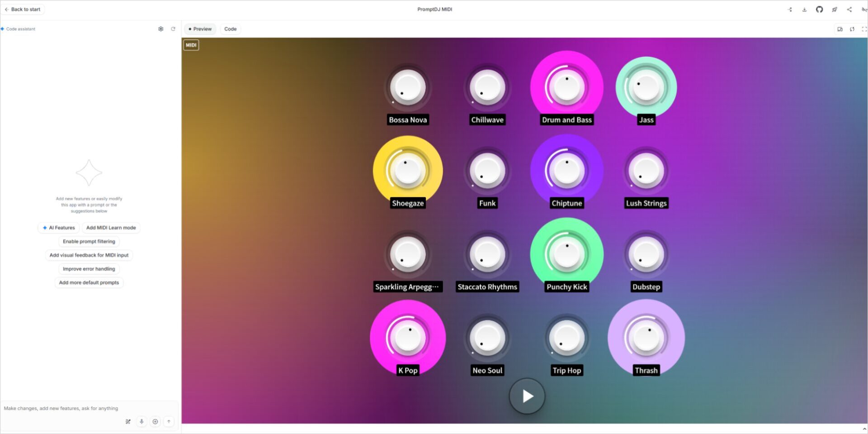This screenshot has height=434, width=868.
Task: Select the Enable prompt filtering suggestion
Action: 89,241
